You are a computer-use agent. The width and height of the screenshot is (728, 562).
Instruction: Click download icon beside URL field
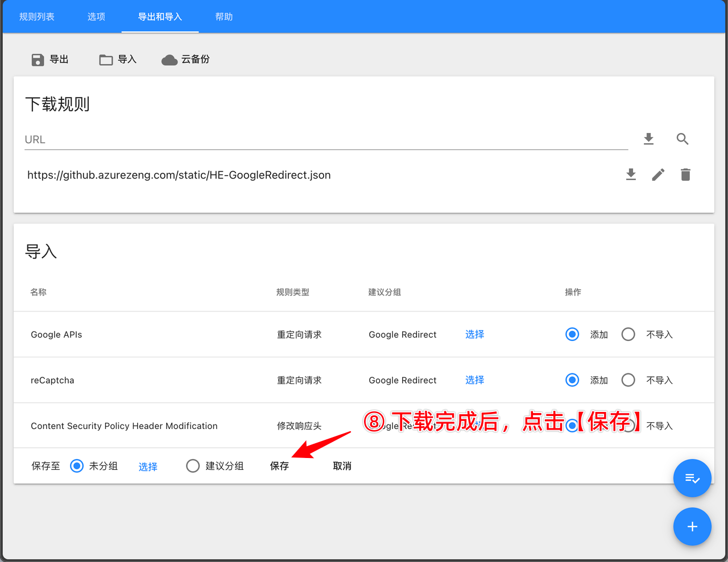click(x=648, y=139)
